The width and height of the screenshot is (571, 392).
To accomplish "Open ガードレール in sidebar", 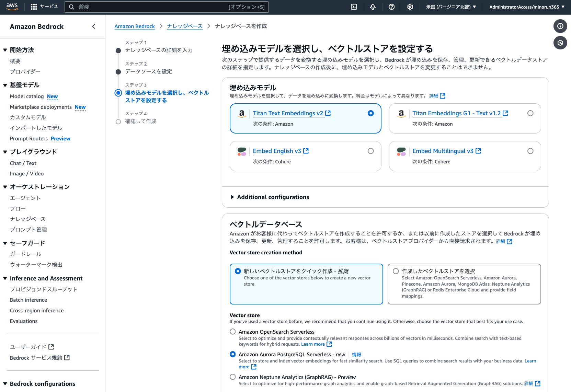I will point(26,254).
